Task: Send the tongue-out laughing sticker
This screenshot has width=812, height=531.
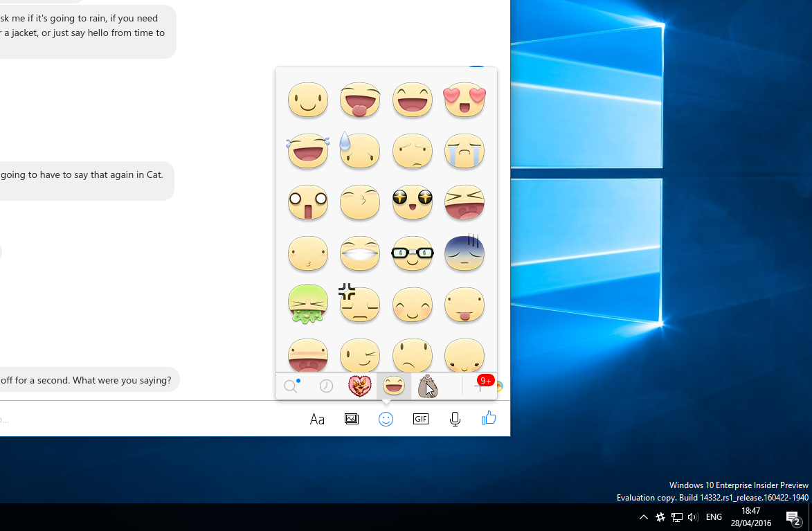Action: [x=360, y=100]
